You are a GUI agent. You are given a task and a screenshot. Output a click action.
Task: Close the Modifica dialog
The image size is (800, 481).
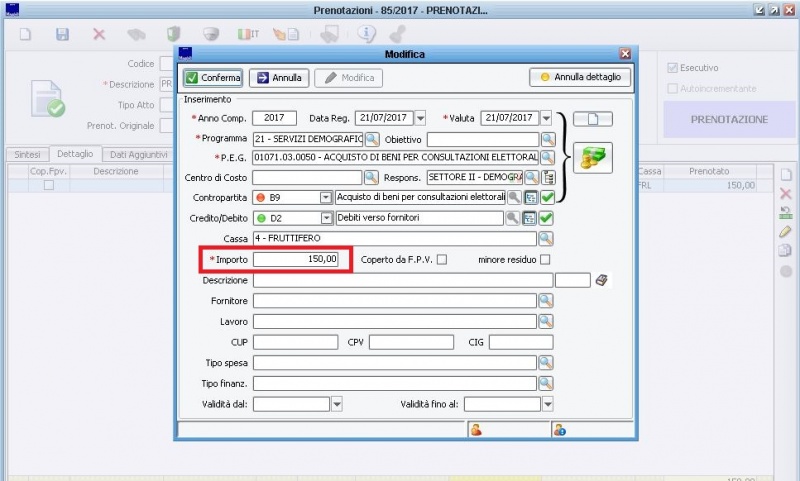point(625,54)
